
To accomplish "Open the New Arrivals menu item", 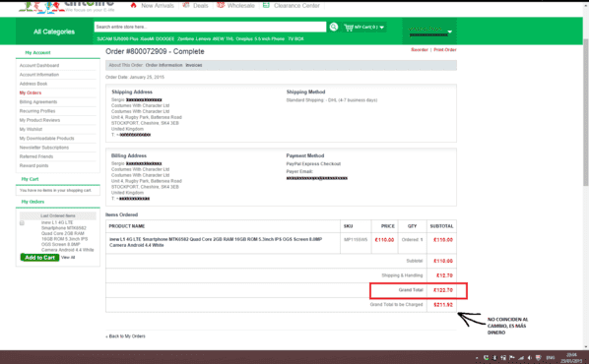I will 158,6.
